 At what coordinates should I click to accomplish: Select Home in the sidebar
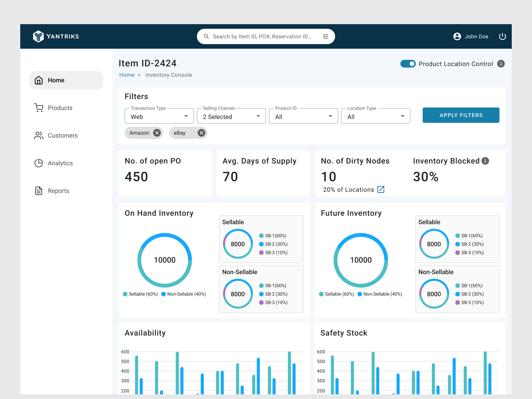(66, 80)
